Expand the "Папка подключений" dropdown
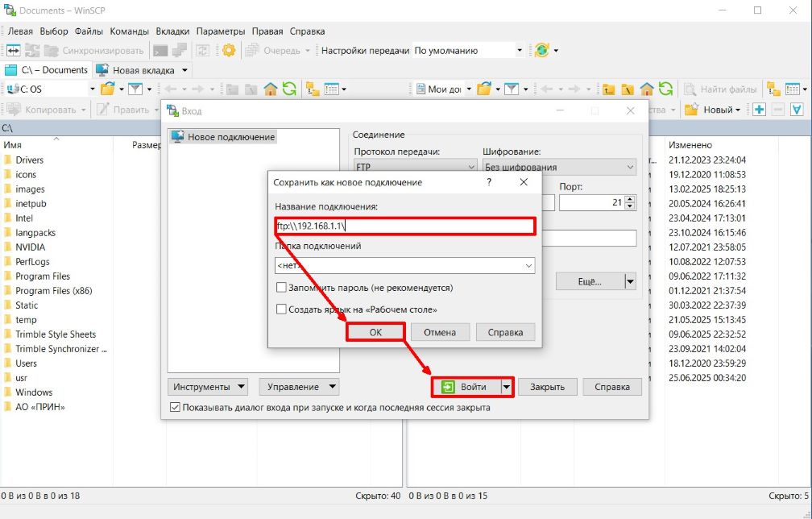The height and width of the screenshot is (519, 812). pos(528,265)
